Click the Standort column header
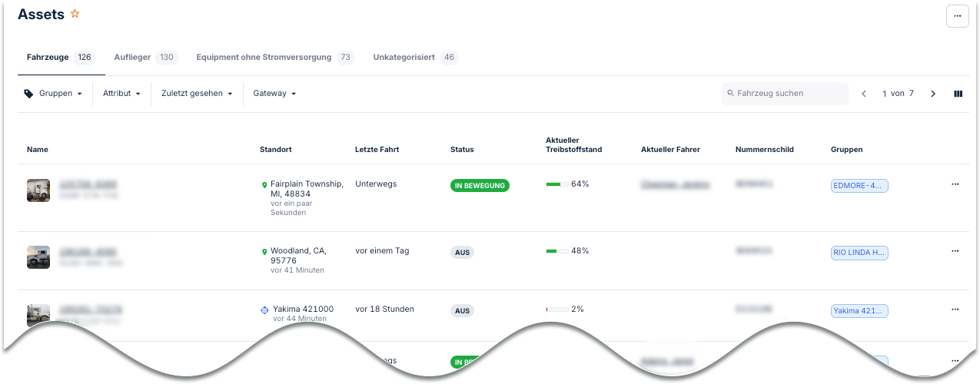The image size is (980, 384). [276, 150]
